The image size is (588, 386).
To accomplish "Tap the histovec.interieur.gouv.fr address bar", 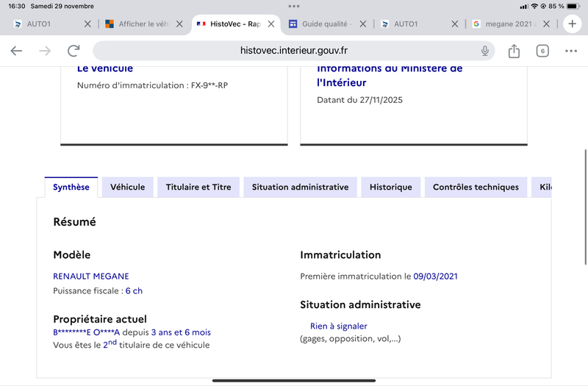I will [x=294, y=51].
